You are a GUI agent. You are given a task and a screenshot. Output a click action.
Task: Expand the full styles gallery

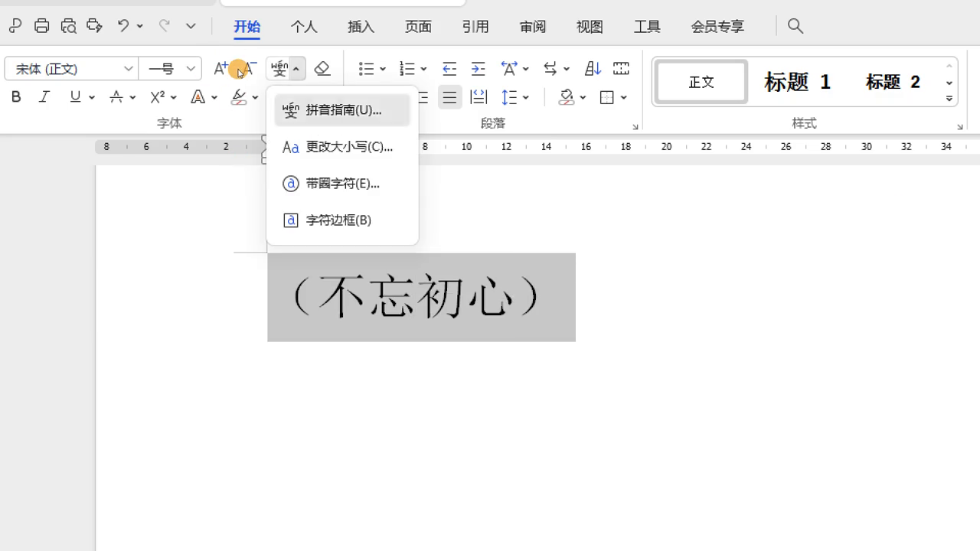pyautogui.click(x=949, y=99)
